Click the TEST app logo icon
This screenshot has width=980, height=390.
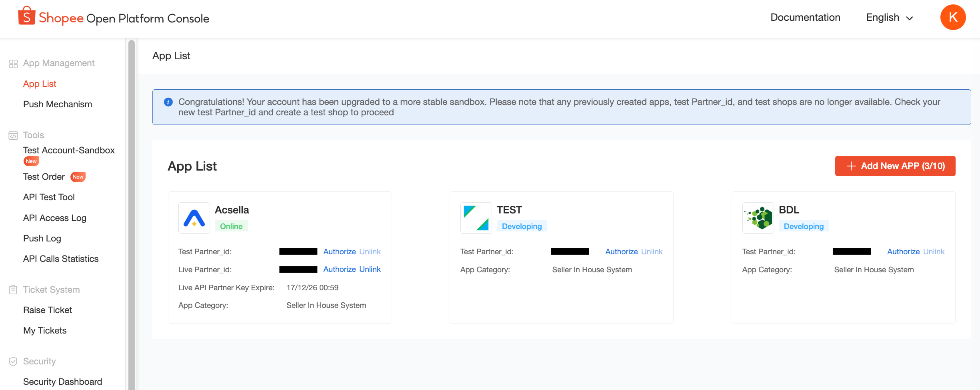pos(476,218)
